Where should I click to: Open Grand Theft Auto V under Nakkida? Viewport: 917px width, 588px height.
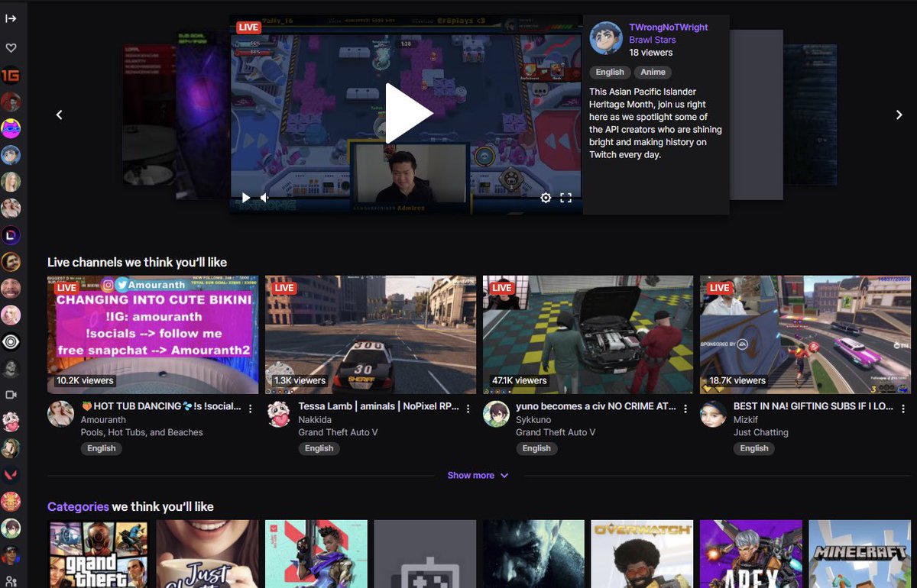(x=338, y=432)
